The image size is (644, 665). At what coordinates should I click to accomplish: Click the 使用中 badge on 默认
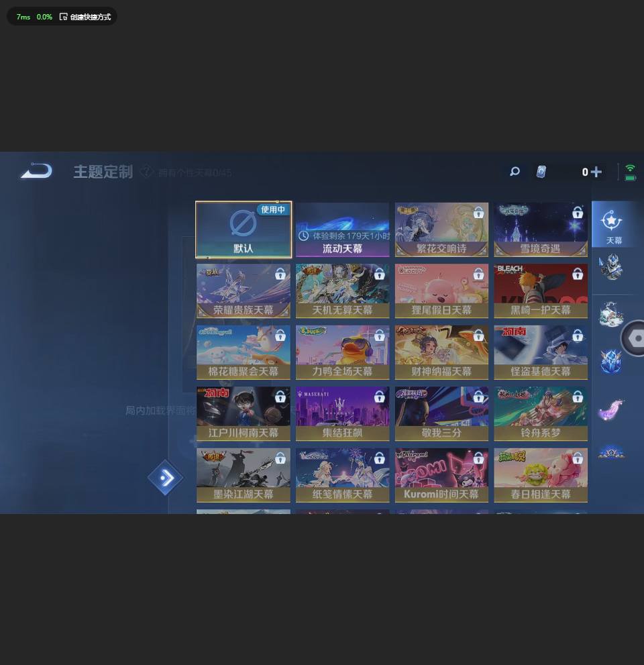[x=272, y=209]
